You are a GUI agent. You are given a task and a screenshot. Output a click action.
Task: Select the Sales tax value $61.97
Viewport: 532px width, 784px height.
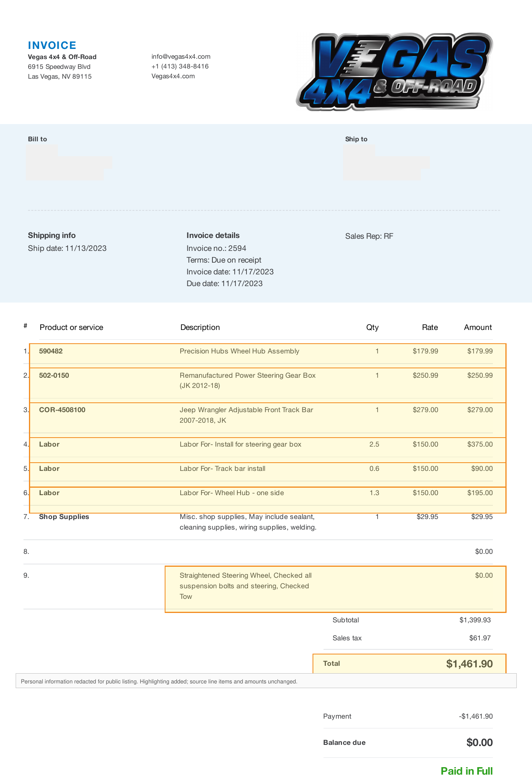pos(480,638)
